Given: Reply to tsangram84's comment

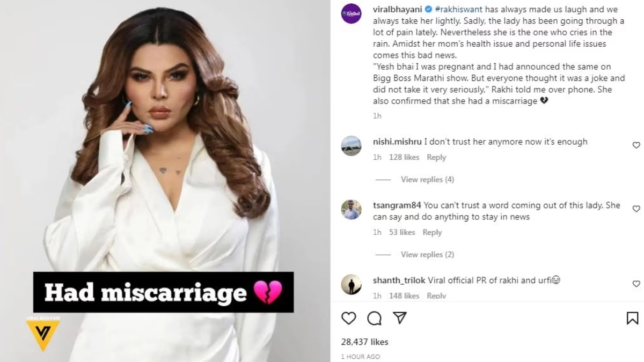Looking at the screenshot, I should pyautogui.click(x=432, y=232).
